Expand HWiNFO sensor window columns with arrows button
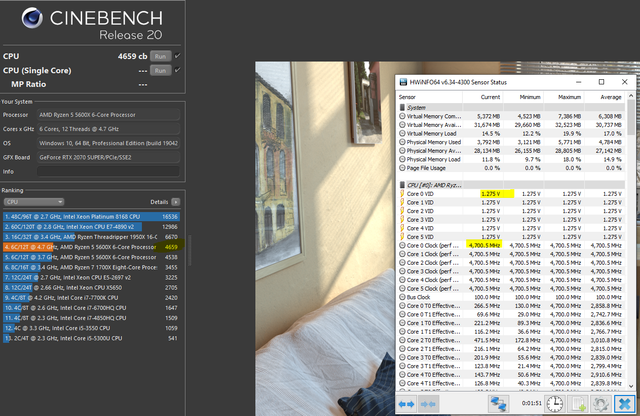This screenshot has height=416, width=640. tap(406, 404)
